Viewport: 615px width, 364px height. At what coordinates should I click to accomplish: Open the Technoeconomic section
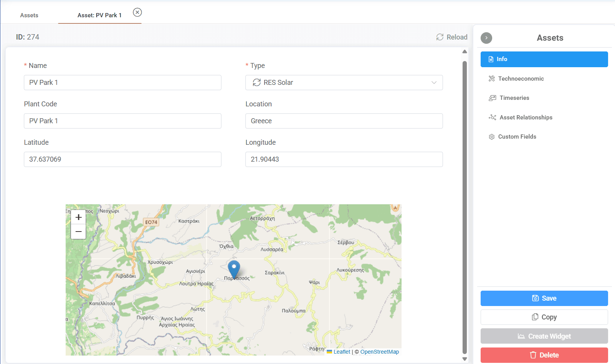pyautogui.click(x=544, y=79)
